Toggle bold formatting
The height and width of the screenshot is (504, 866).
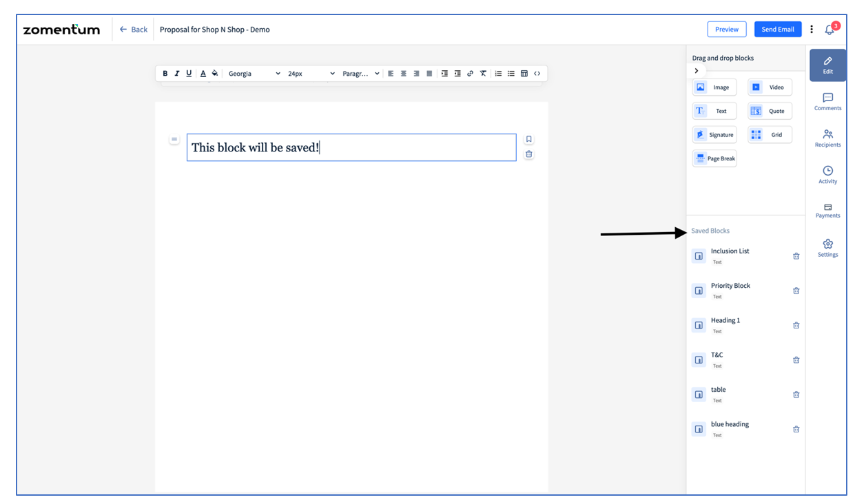click(165, 73)
